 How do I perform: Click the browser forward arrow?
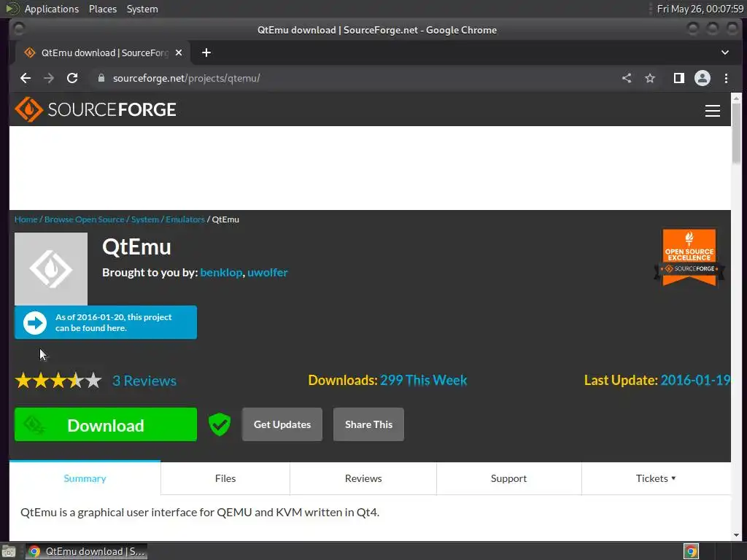(49, 78)
